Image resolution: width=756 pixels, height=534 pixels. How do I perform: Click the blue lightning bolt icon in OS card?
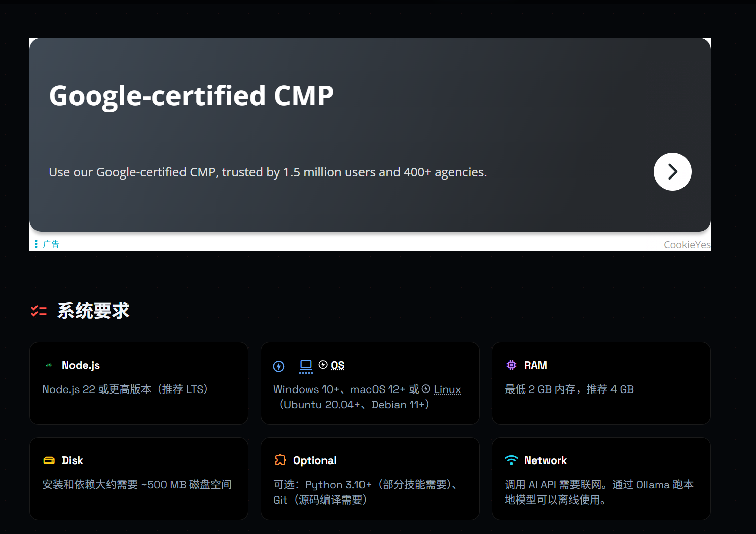pos(279,366)
